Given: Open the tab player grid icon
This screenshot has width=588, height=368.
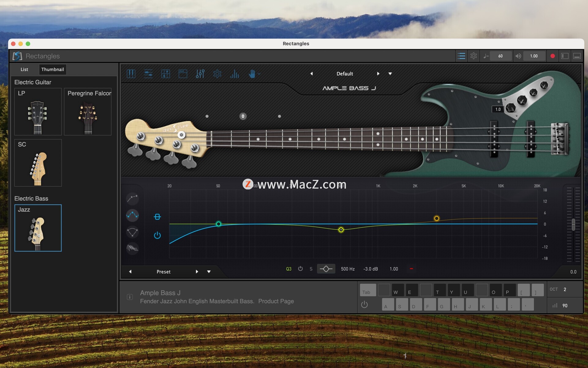Looking at the screenshot, I should pyautogui.click(x=166, y=74).
